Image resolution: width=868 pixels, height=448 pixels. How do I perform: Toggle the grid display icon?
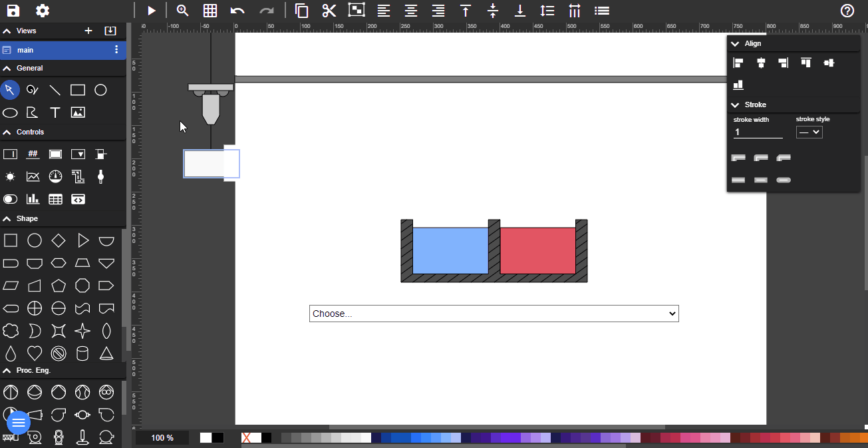coord(210,11)
